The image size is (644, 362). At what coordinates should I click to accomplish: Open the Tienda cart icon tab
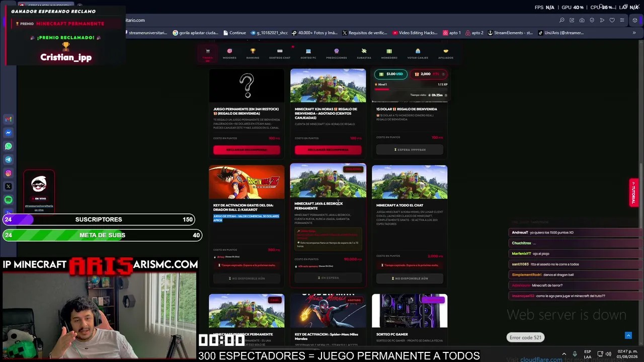point(207,53)
